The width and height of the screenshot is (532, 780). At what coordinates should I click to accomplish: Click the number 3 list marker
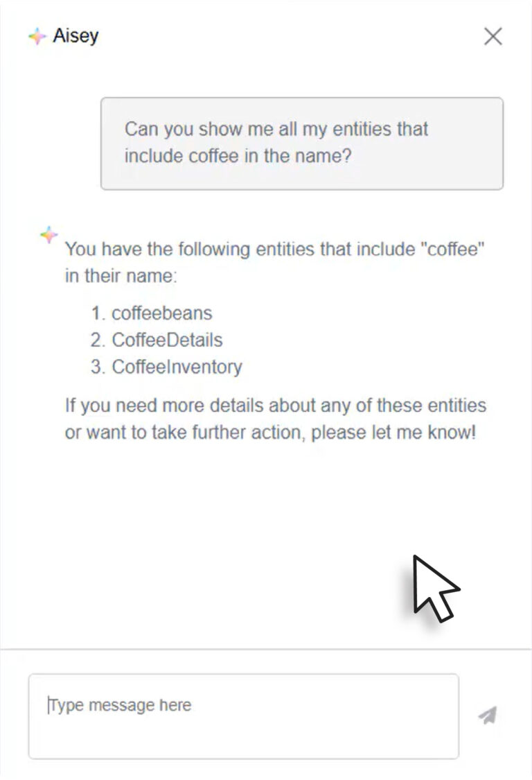click(x=98, y=367)
